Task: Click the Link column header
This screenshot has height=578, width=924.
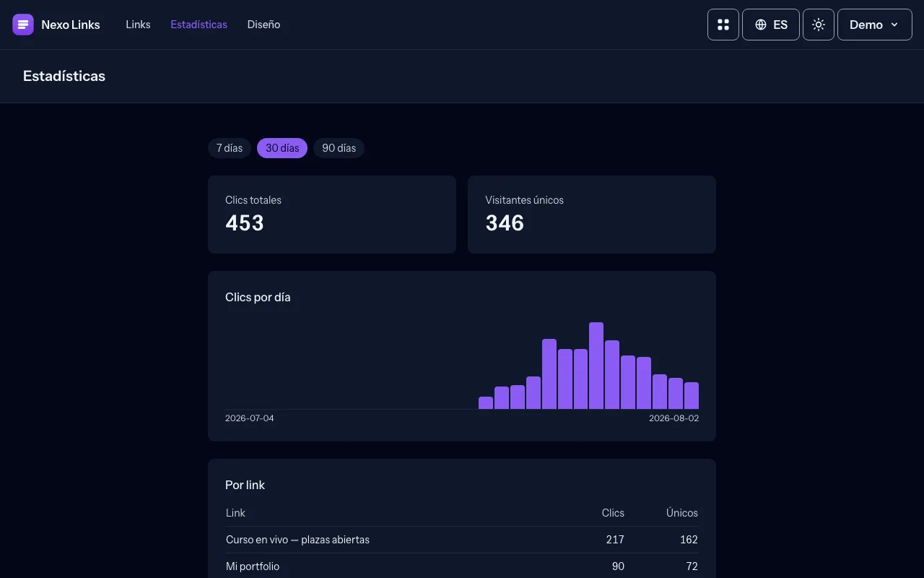Action: tap(235, 513)
